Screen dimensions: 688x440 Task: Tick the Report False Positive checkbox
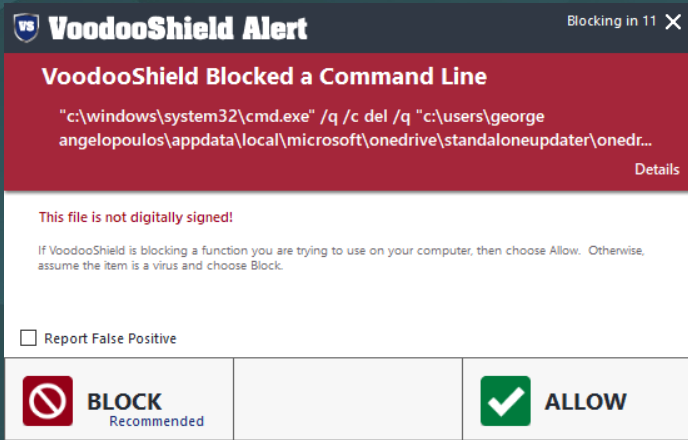[x=28, y=339]
